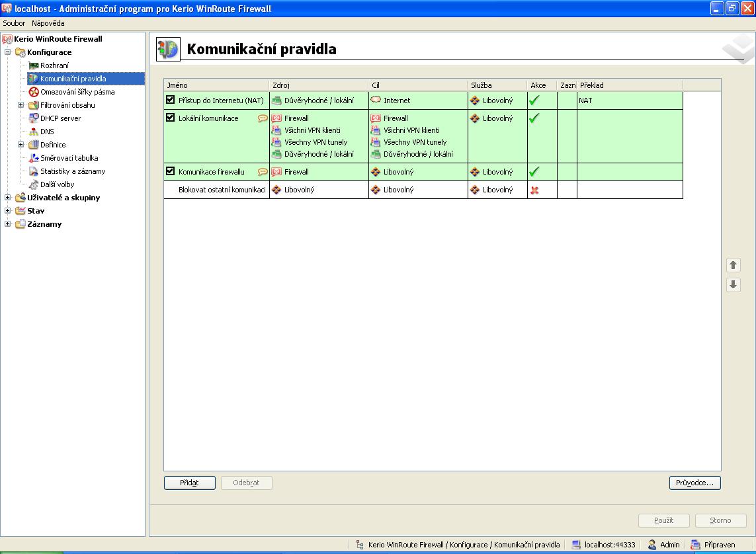756x554 pixels.
Task: Click the Definice books icon
Action: pyautogui.click(x=33, y=145)
